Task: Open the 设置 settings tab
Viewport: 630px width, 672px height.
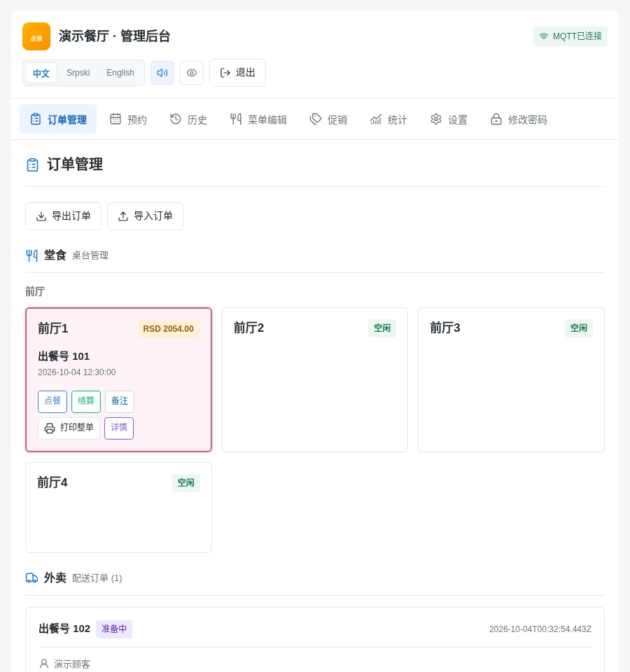Action: click(449, 119)
